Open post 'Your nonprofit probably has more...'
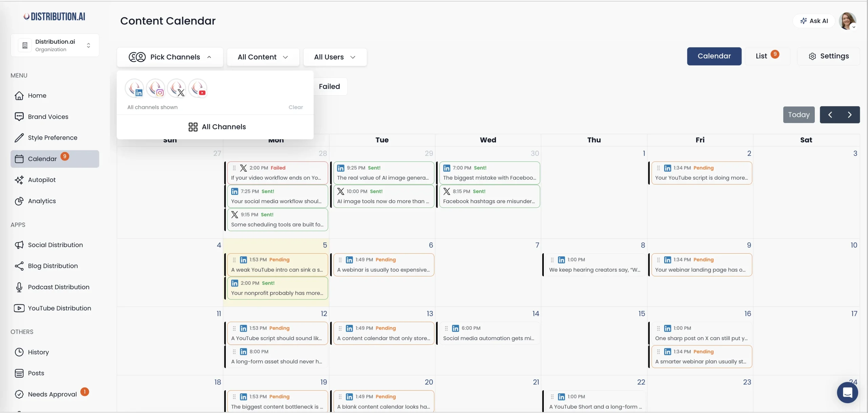 (x=277, y=288)
